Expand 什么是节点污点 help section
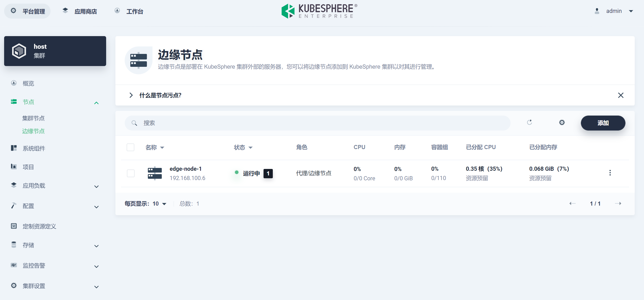 131,95
